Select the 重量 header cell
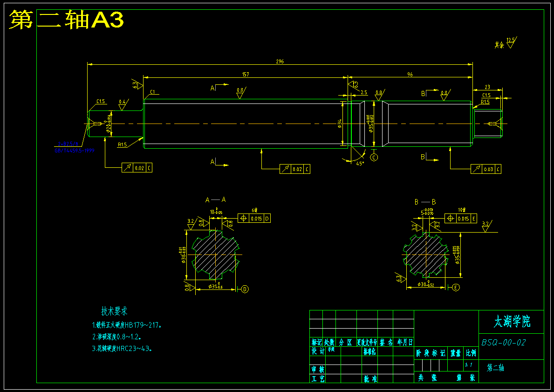This screenshot has width=554, height=392. click(x=456, y=353)
